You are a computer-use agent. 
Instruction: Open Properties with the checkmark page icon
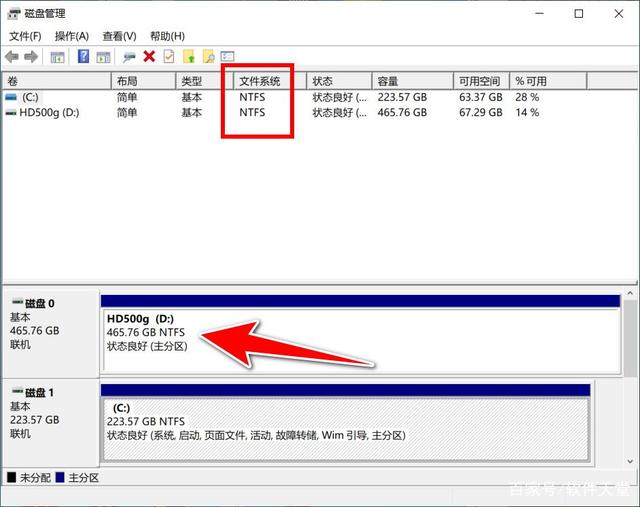point(169,56)
